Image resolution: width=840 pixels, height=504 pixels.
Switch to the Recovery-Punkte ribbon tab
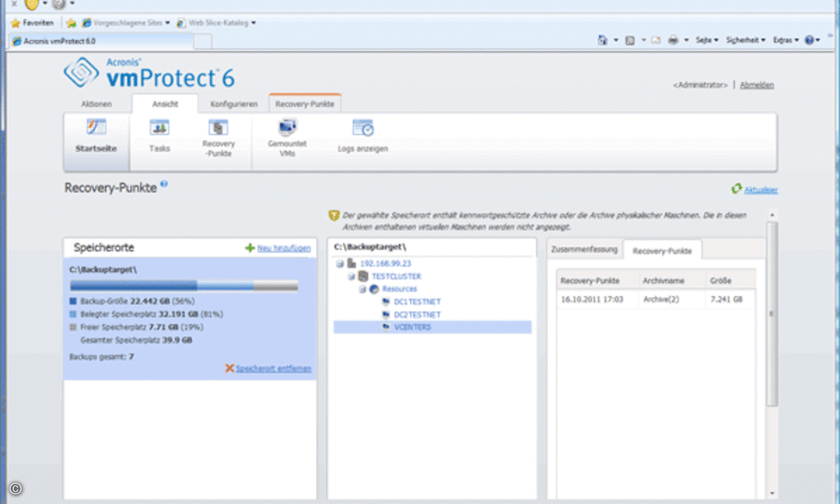tap(304, 104)
